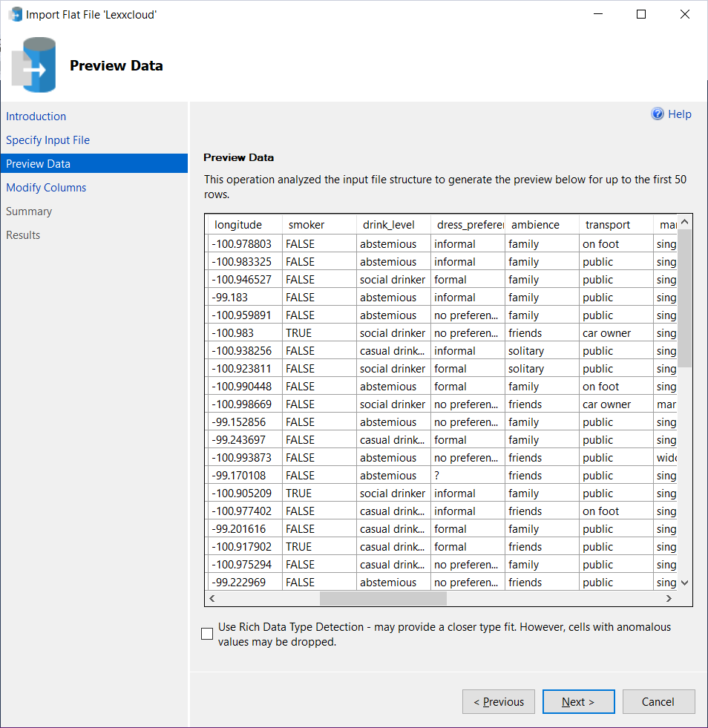Click 'on foot' in the -100.978803 row
This screenshot has width=708, height=728.
617,243
